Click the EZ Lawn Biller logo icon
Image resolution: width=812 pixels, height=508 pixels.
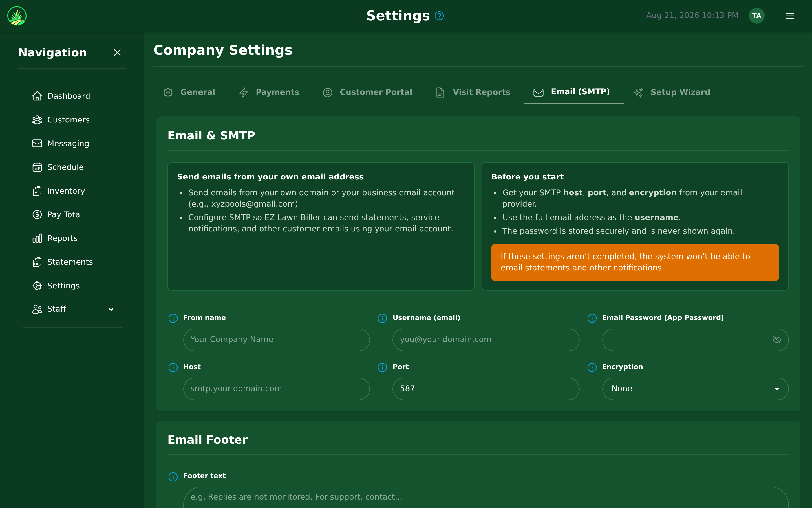pyautogui.click(x=17, y=16)
